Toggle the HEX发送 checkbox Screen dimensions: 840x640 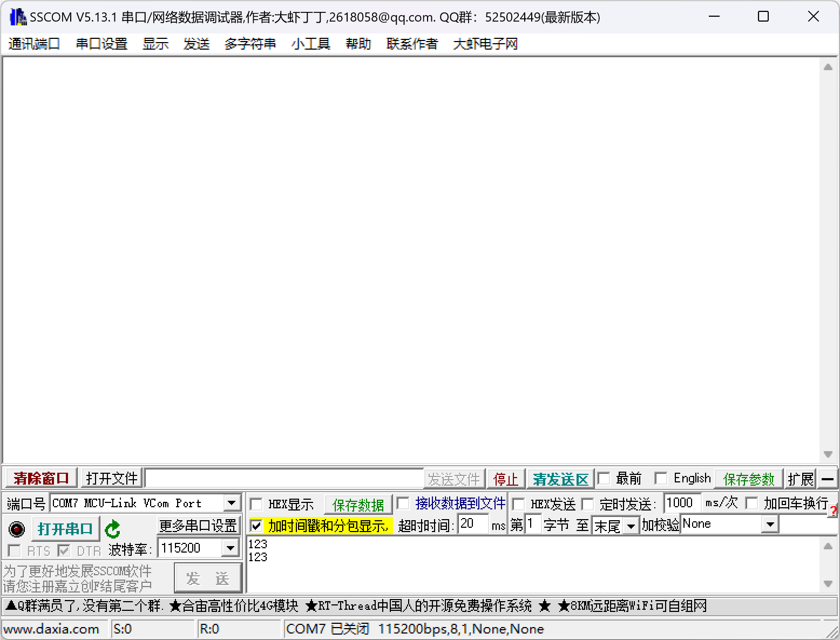click(518, 505)
